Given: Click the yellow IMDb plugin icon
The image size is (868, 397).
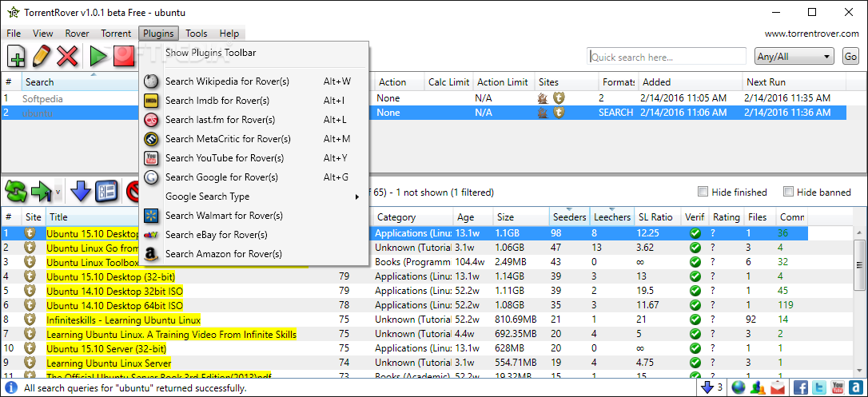Looking at the screenshot, I should (151, 101).
